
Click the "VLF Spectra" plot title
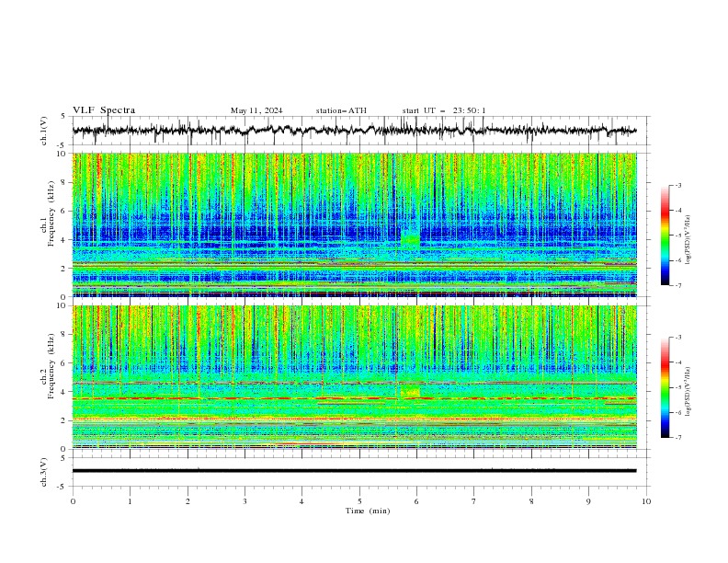[104, 110]
